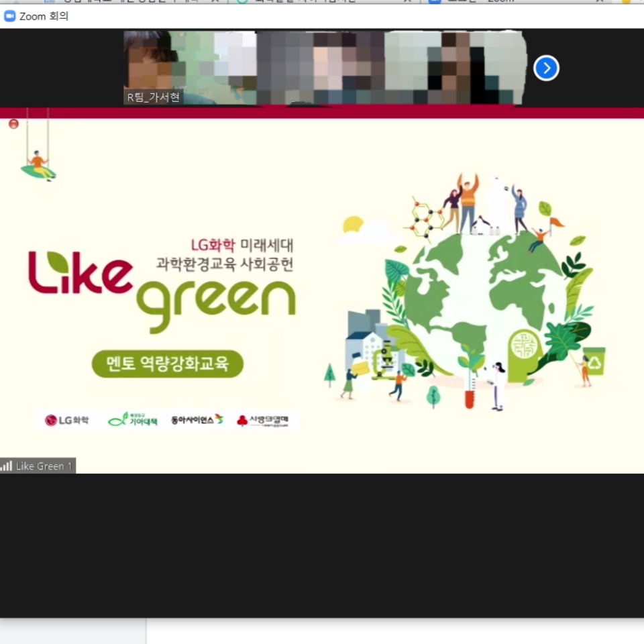The height and width of the screenshot is (644, 644).
Task: Click the "Like Green 1" presenter name label
Action: 44,466
